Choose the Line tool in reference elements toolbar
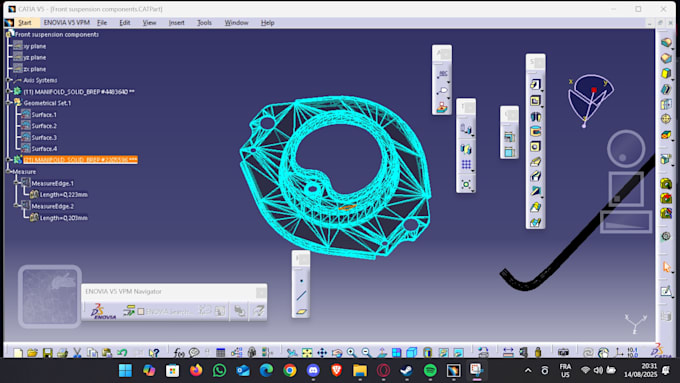This screenshot has height=383, width=680. [x=301, y=295]
